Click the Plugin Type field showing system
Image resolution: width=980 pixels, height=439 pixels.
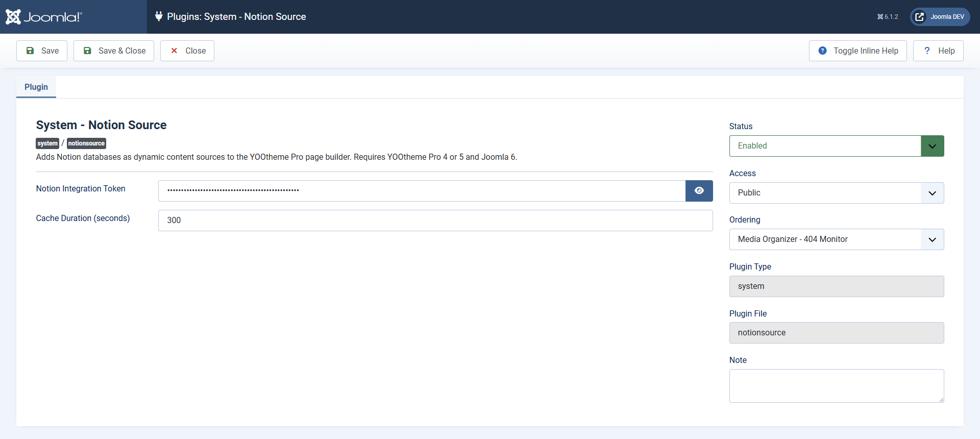837,286
